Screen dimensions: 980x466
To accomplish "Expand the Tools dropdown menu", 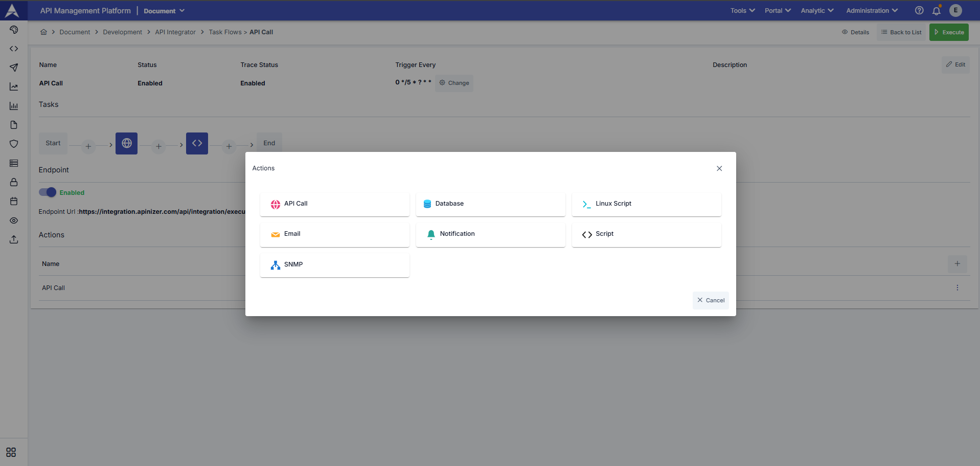I will [x=742, y=11].
